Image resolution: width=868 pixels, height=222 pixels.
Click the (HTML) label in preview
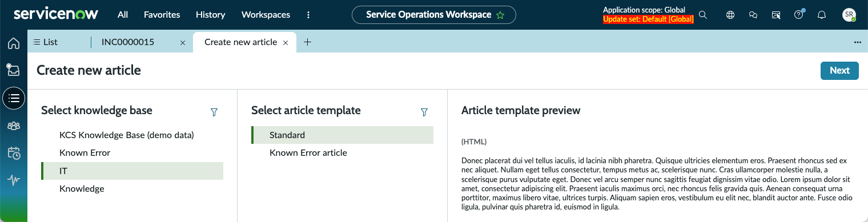tap(474, 142)
